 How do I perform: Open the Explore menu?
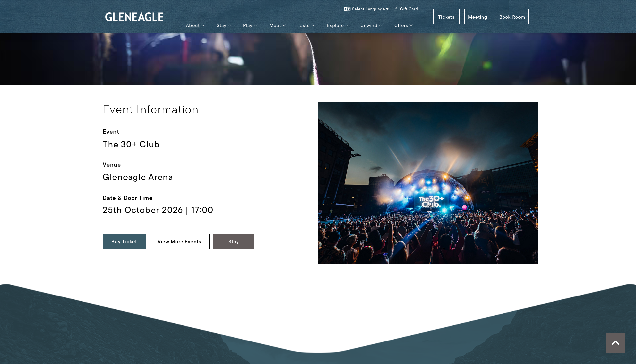click(337, 25)
